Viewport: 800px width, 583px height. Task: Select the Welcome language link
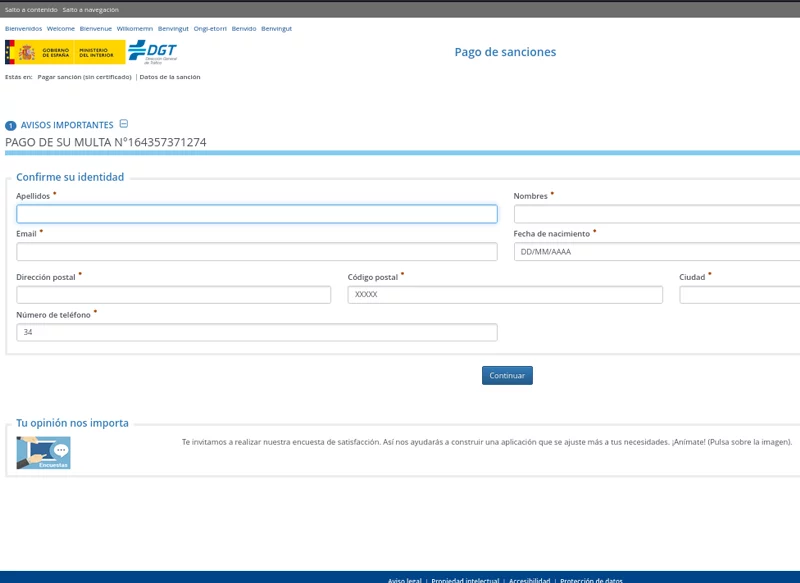click(61, 29)
